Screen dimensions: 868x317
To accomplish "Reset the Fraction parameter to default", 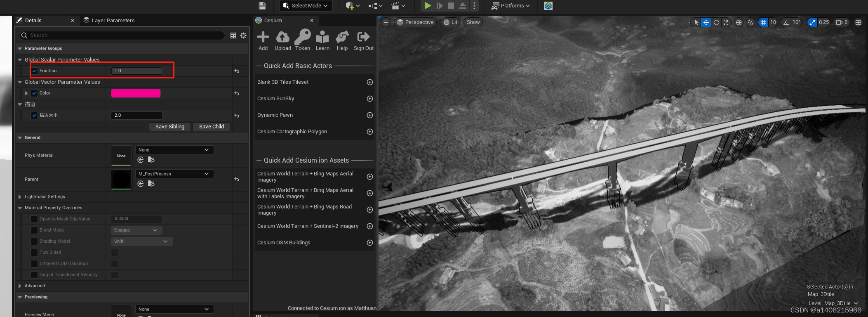I will [x=237, y=71].
